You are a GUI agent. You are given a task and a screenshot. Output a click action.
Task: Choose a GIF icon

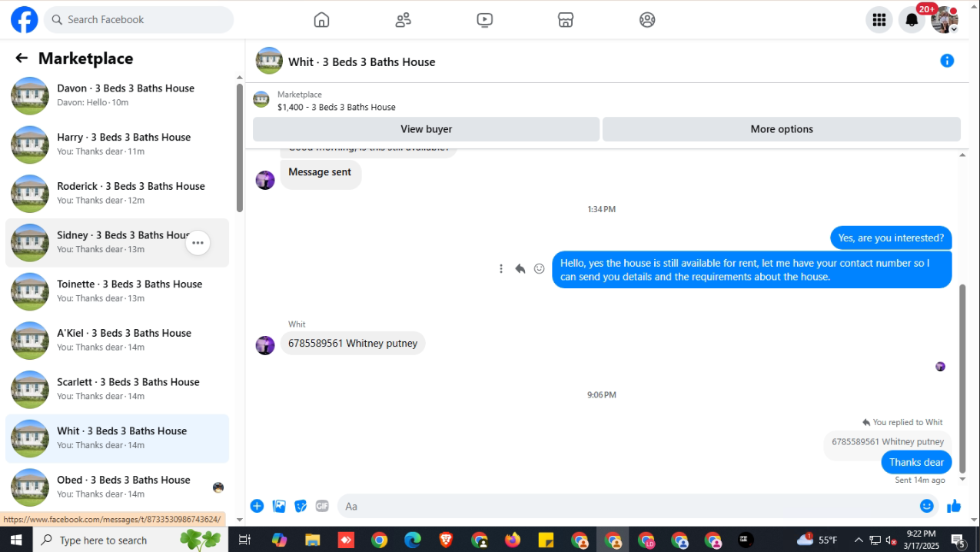click(322, 506)
